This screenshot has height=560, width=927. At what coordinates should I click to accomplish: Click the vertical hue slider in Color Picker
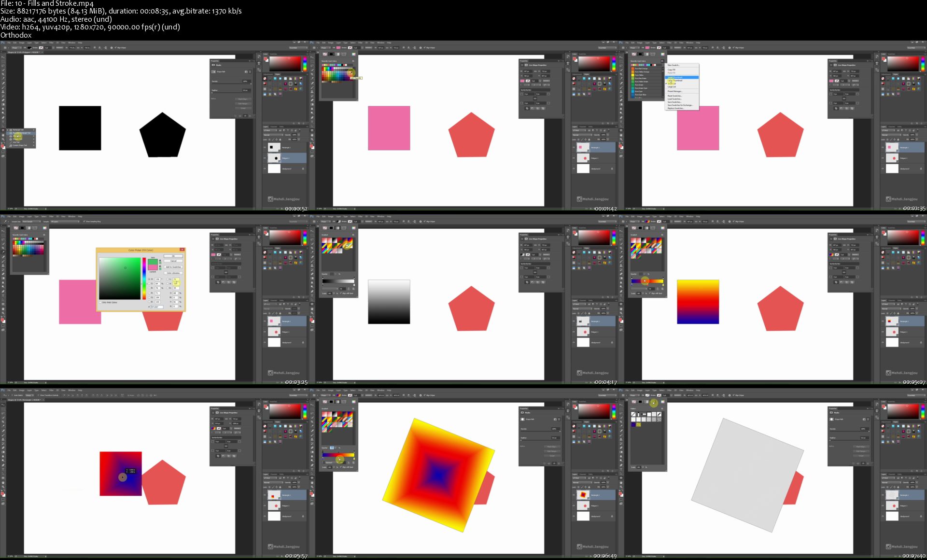(144, 278)
